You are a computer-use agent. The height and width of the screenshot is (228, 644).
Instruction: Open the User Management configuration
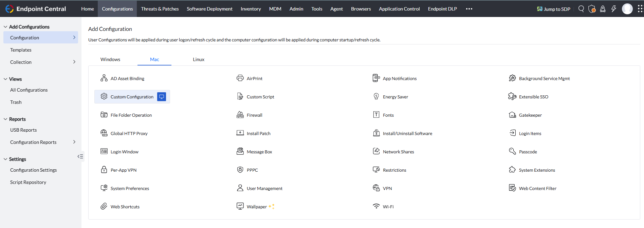pyautogui.click(x=259, y=188)
